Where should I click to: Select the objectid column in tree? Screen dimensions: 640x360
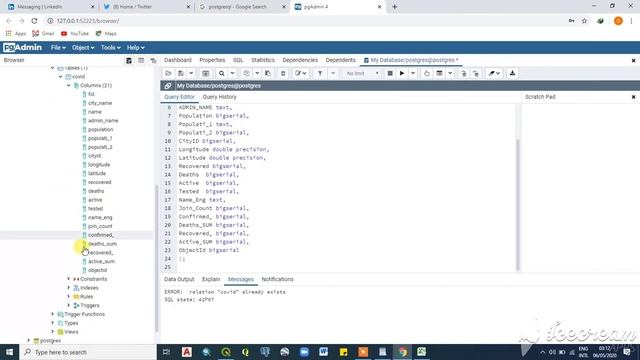coord(97,270)
